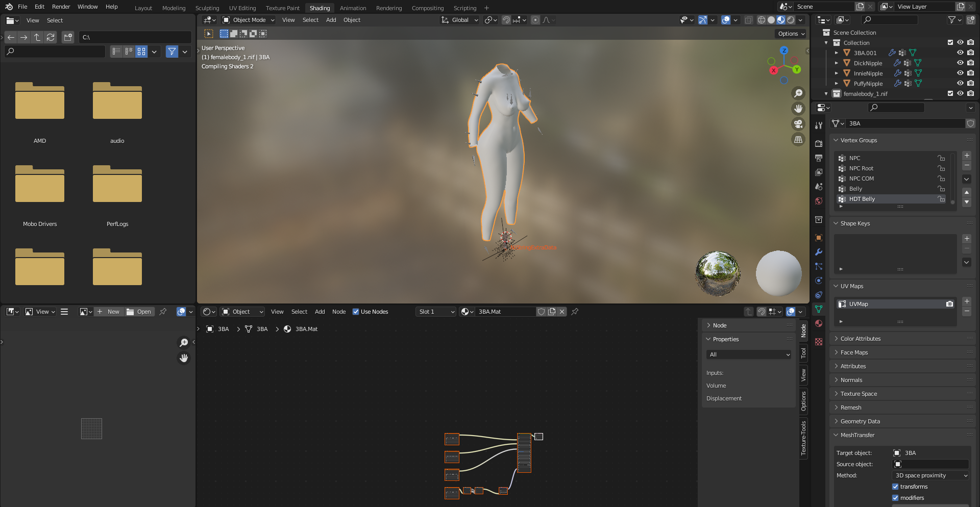Disable InnieNipple in renders camera icon
980x507 pixels.
[x=970, y=73]
